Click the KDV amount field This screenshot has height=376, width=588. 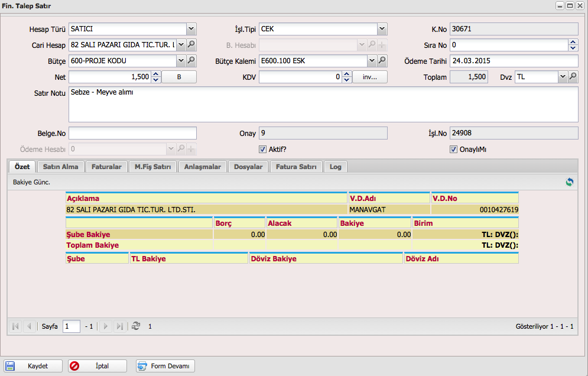tap(300, 77)
